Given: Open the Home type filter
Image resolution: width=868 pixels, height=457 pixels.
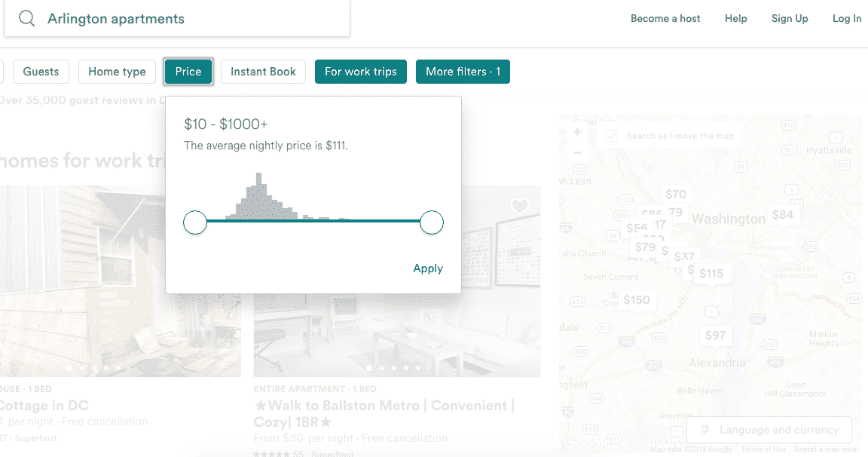Looking at the screenshot, I should click(x=117, y=72).
